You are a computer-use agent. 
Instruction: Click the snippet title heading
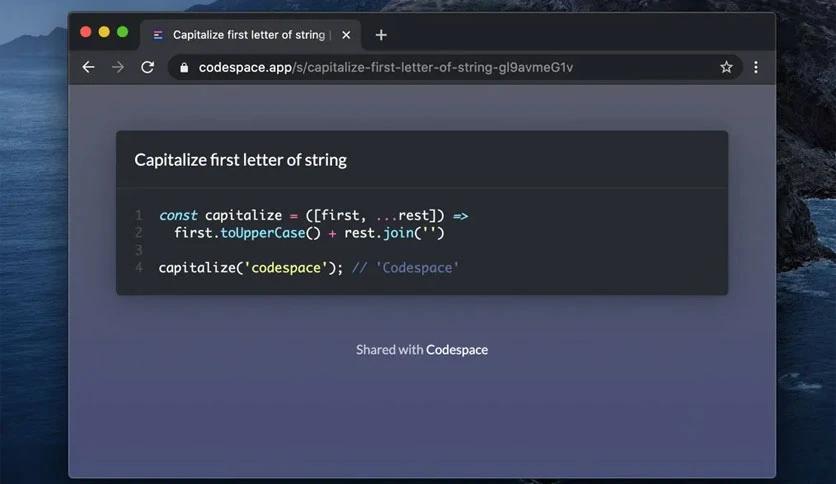241,160
